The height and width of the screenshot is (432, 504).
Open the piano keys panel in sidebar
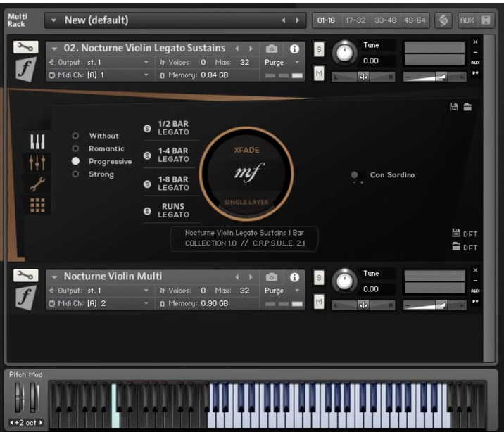[x=37, y=142]
